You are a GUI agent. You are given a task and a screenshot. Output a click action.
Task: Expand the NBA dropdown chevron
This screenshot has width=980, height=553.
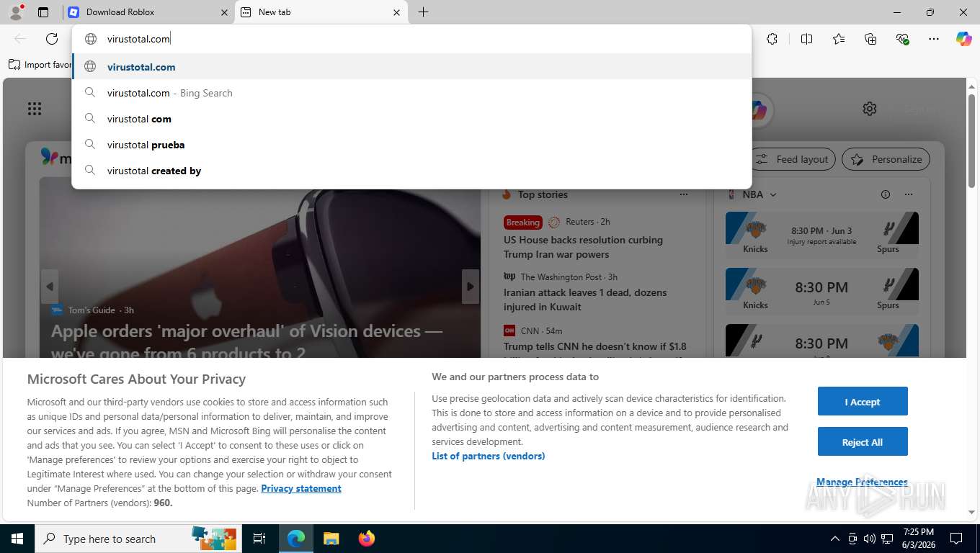(x=773, y=195)
